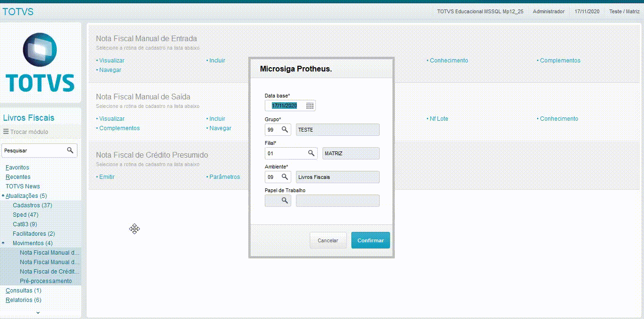Click Cancelar in the Microsiga Protheus dialog
The width and height of the screenshot is (644, 319).
click(x=328, y=240)
